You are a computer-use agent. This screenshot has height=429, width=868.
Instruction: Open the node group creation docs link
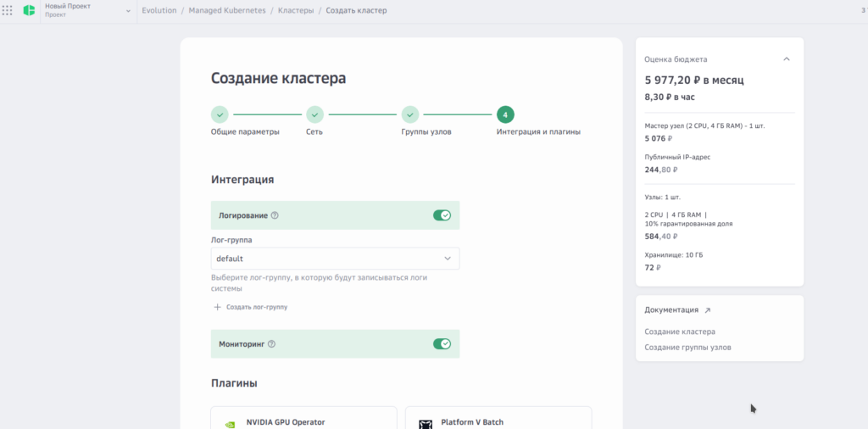point(687,348)
